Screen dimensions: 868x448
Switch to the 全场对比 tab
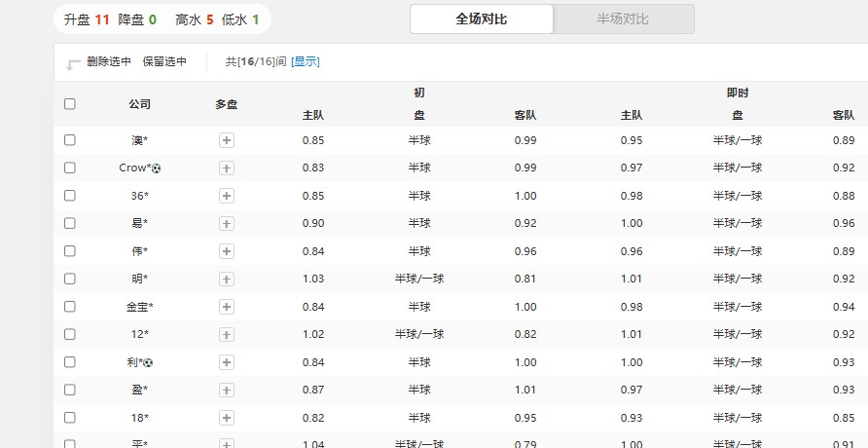[x=481, y=19]
